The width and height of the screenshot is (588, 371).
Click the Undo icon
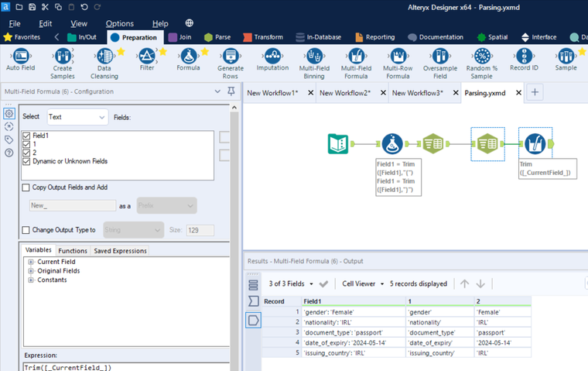click(84, 7)
